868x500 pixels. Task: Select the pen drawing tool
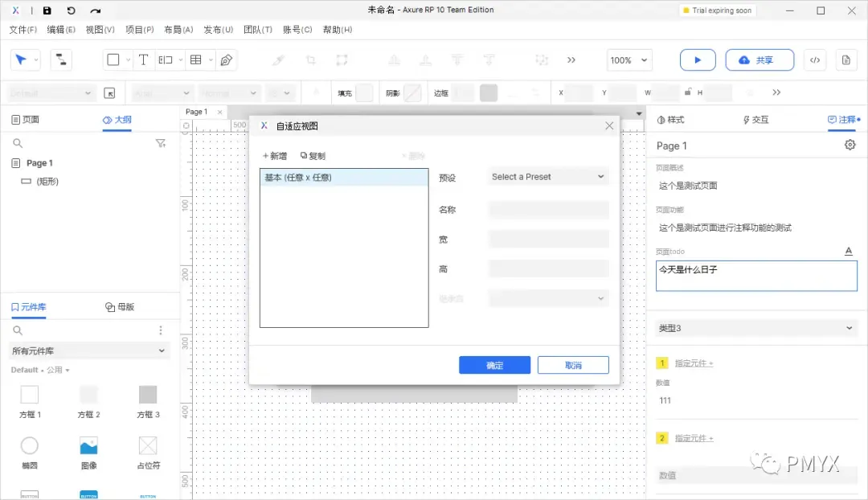[226, 59]
